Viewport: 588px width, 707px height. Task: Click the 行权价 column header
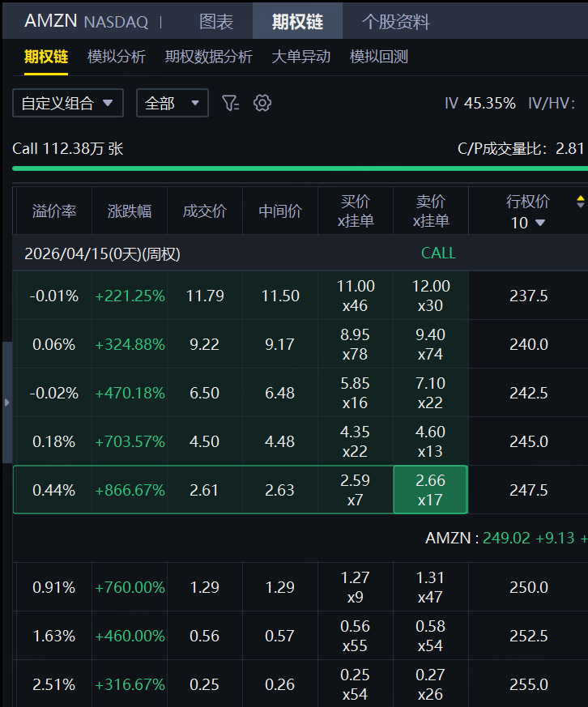coord(527,202)
